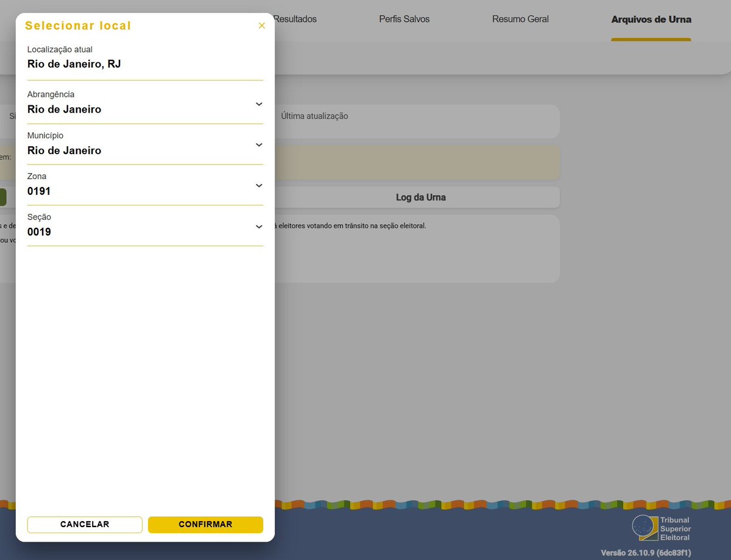
Task: Switch to the Resultados tab
Action: [295, 19]
